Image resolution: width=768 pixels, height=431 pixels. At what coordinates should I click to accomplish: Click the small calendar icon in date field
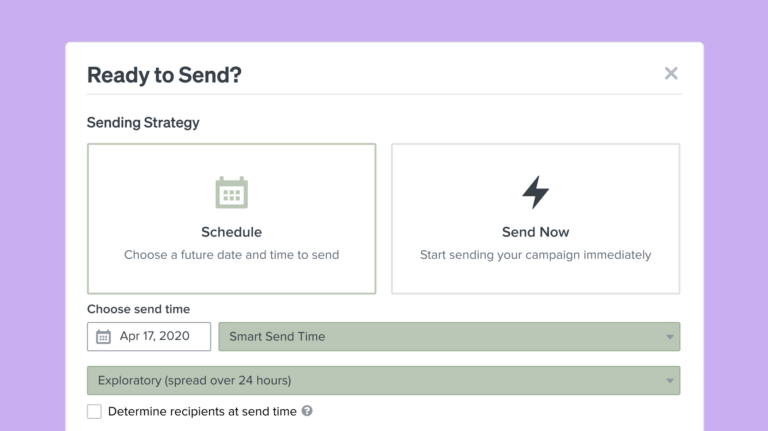(103, 337)
